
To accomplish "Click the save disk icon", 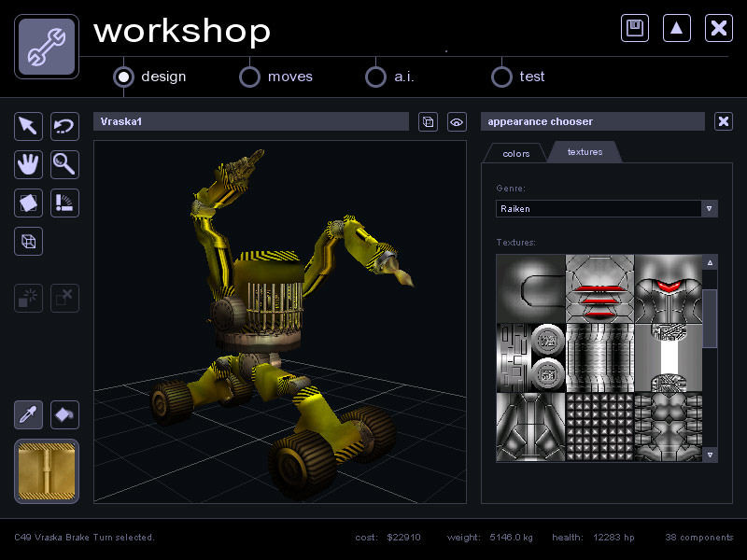I will click(635, 27).
